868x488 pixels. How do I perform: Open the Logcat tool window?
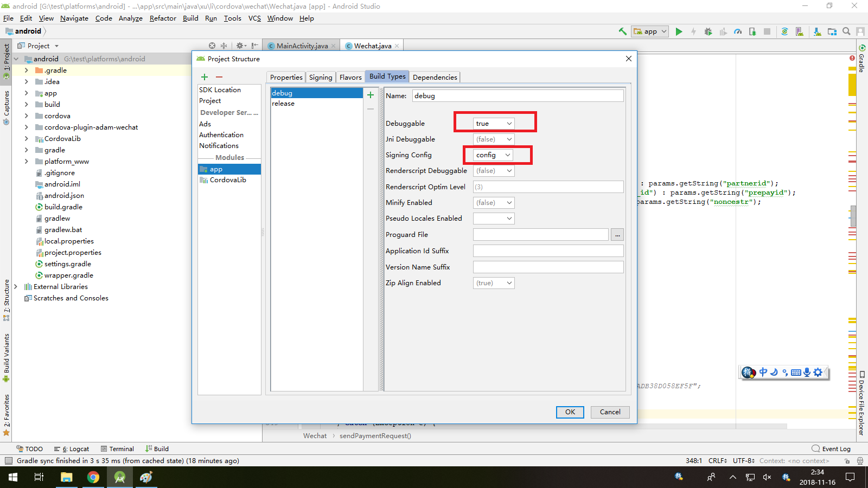click(x=72, y=449)
